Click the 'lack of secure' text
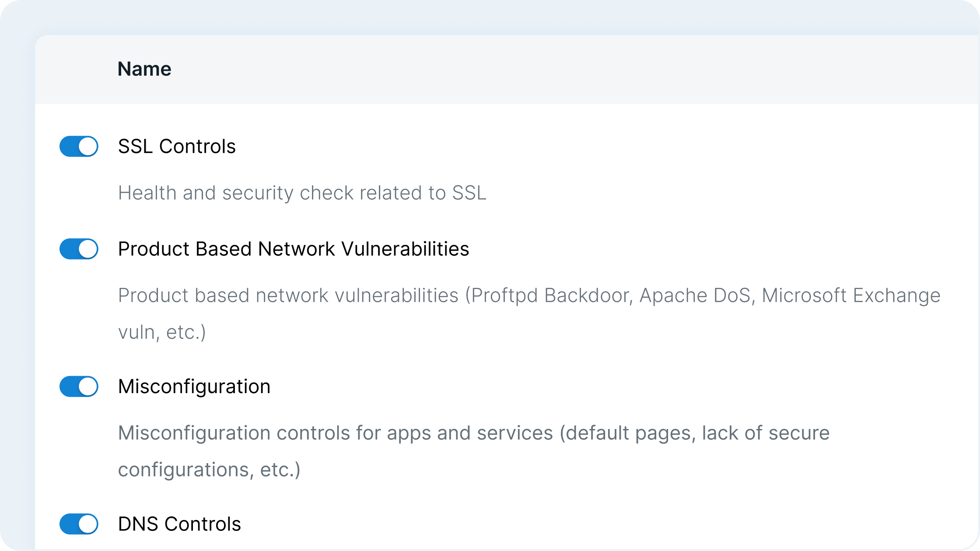Viewport: 980px width, 551px height. pyautogui.click(x=766, y=433)
